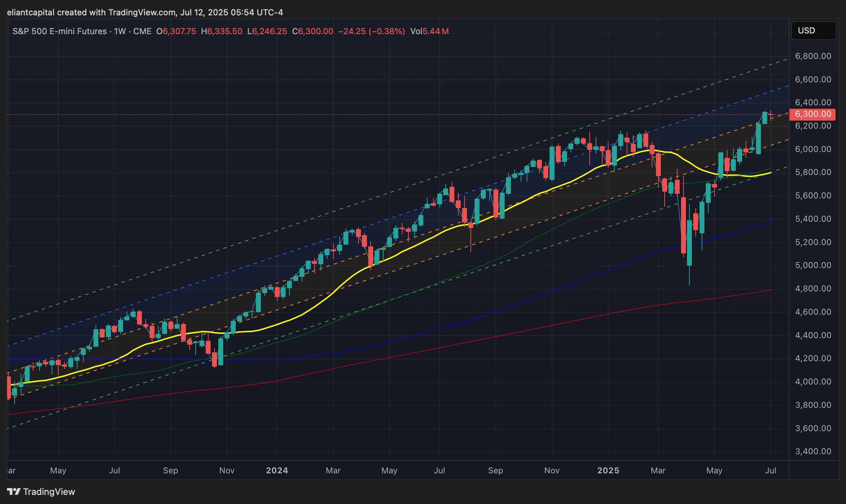
Task: Click the CME exchange label in legend
Action: [x=142, y=31]
